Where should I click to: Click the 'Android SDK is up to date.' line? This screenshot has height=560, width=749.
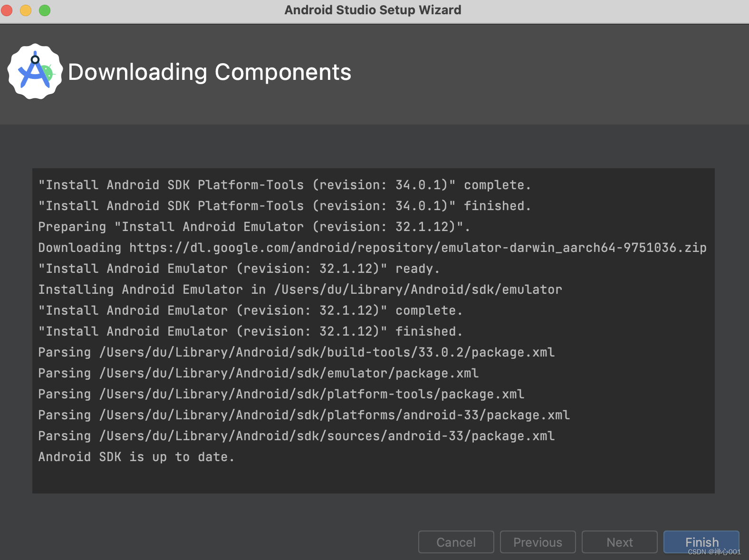136,457
